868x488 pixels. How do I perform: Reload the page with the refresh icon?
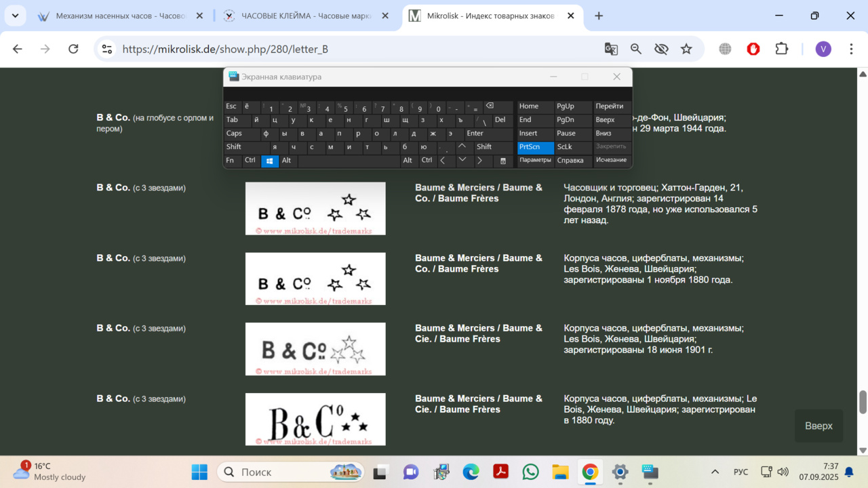[x=73, y=49]
